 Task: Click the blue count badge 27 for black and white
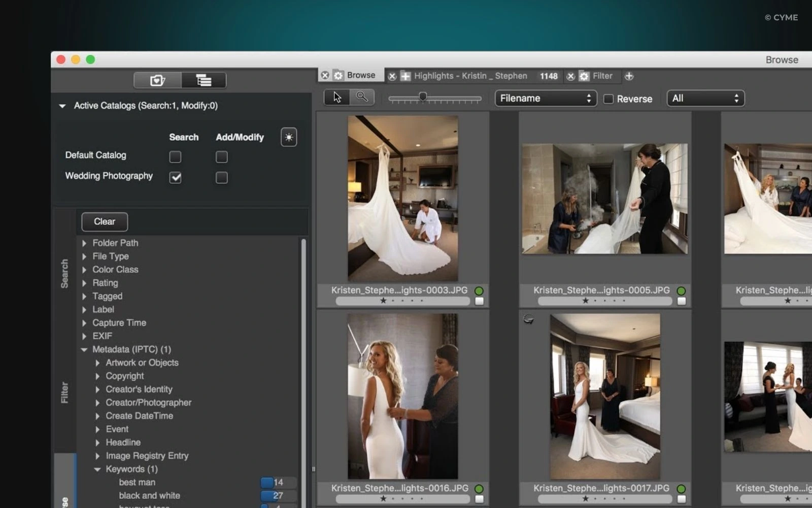[x=278, y=495]
